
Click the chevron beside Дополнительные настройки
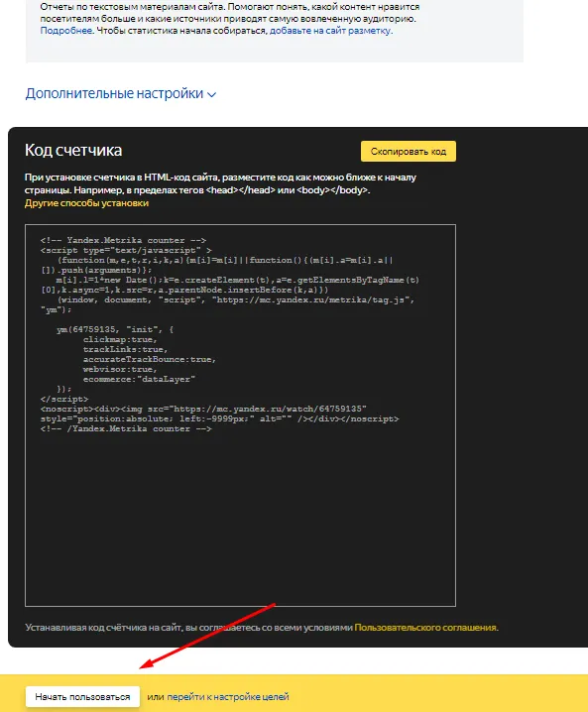pos(211,95)
